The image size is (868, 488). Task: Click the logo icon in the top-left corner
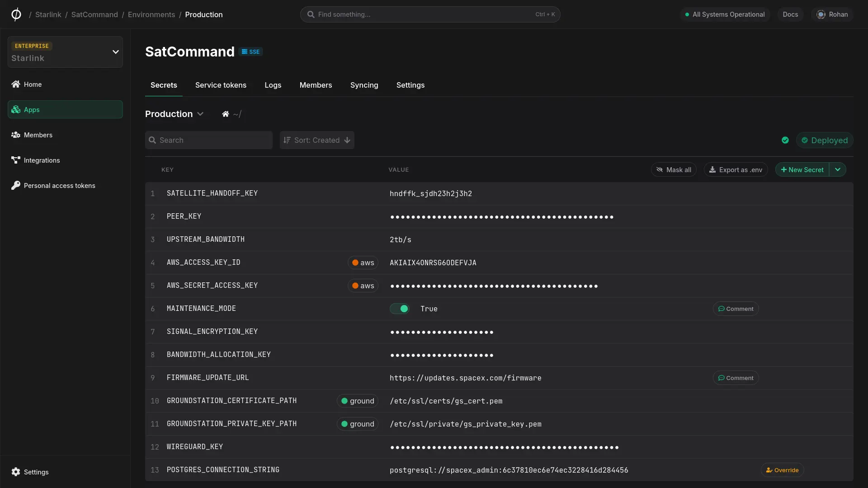tap(16, 14)
